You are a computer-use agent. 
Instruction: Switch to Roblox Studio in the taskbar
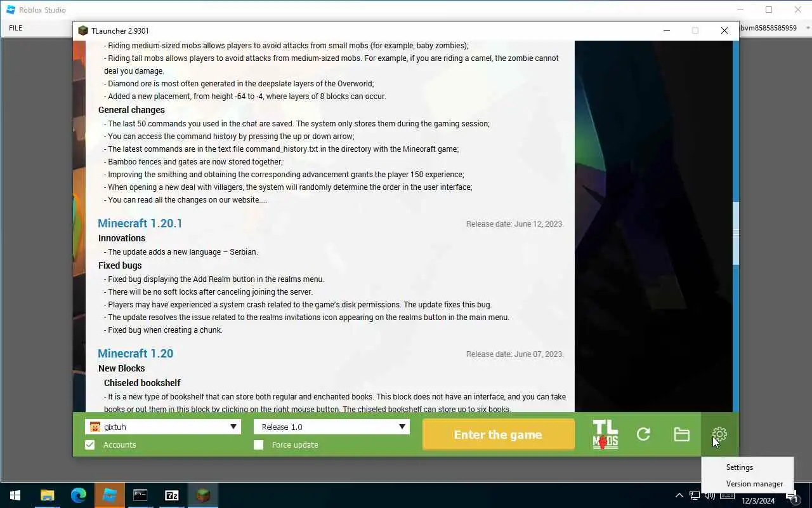coord(109,495)
